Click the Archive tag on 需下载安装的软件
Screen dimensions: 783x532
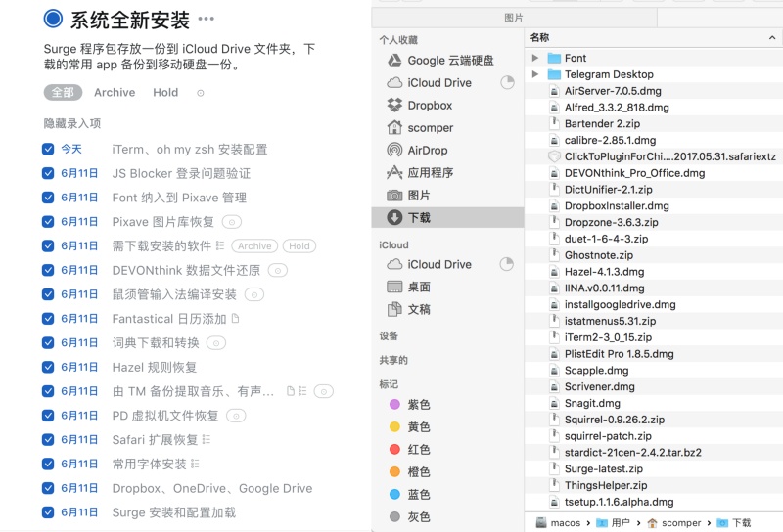[x=254, y=246]
